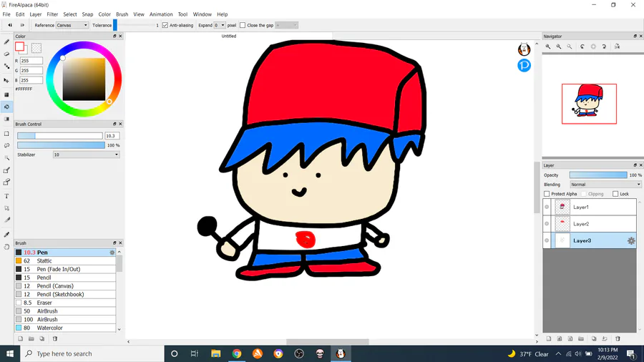Image resolution: width=644 pixels, height=362 pixels.
Task: Select the Dot tool in left toolbar
Action: pos(6,66)
